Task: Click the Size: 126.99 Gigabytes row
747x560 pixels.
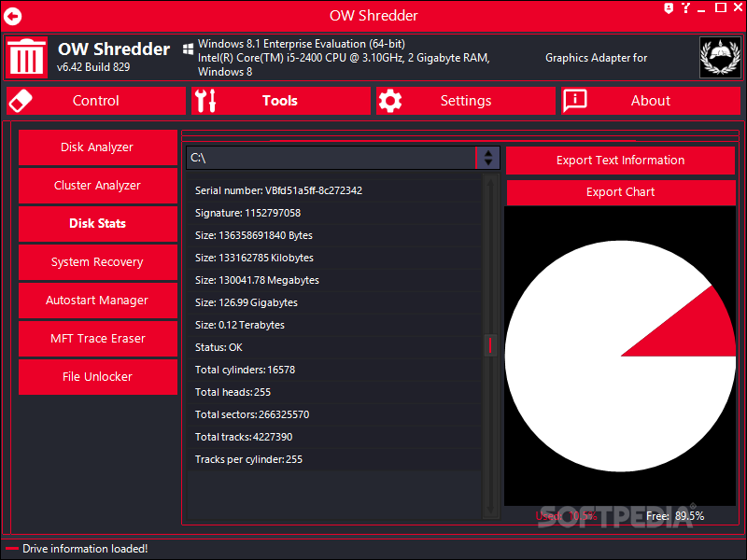Action: tap(334, 302)
